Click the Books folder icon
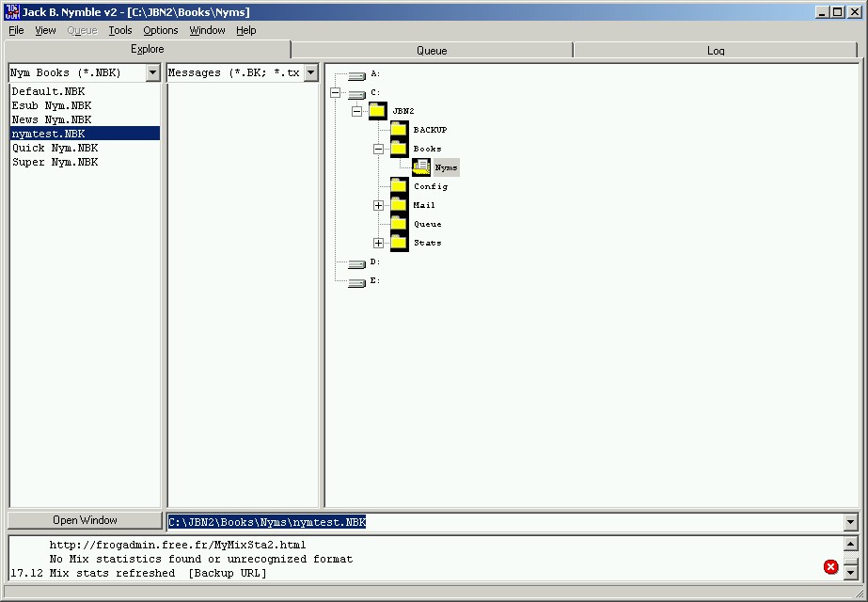 point(399,149)
